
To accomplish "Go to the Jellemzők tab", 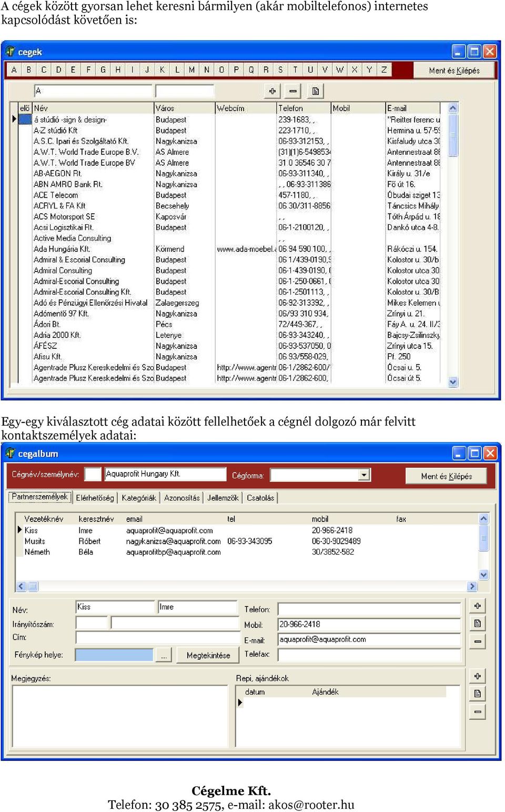I will point(223,498).
